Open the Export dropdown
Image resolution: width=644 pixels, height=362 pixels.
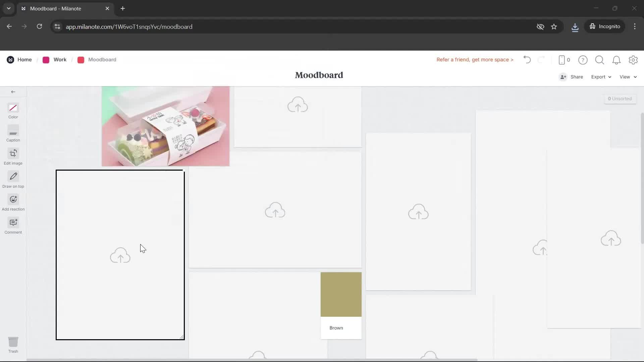(601, 77)
